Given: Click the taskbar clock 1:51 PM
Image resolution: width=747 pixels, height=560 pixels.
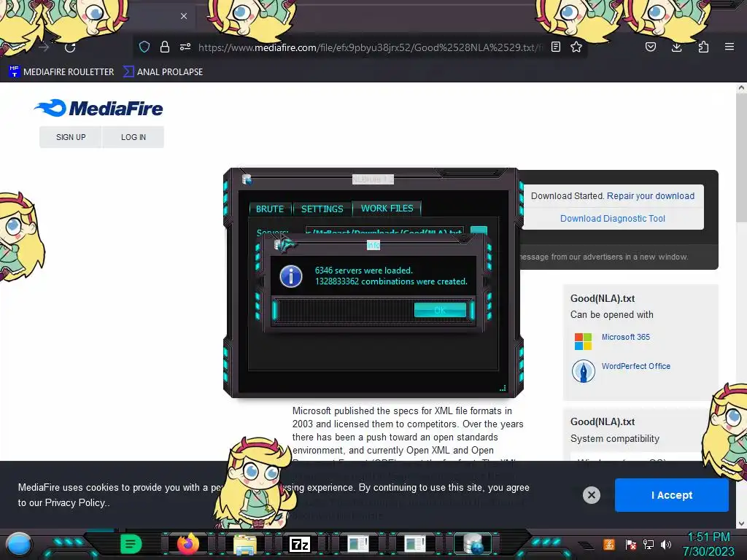Looking at the screenshot, I should click(709, 537).
